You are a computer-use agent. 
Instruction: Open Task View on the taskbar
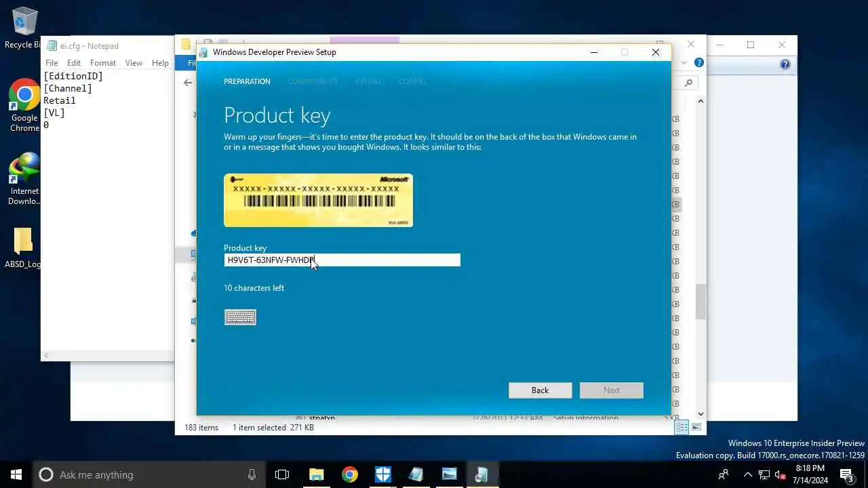coord(282,474)
